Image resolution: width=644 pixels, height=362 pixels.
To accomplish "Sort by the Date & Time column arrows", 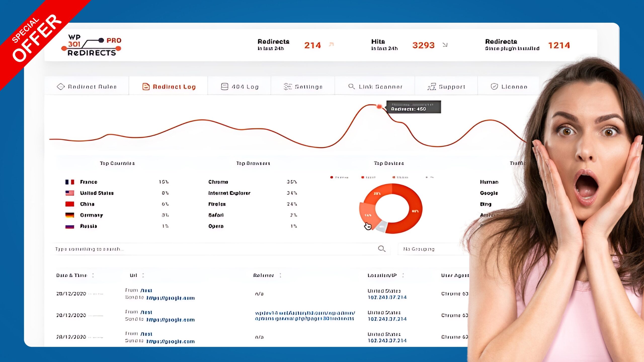I will [93, 275].
